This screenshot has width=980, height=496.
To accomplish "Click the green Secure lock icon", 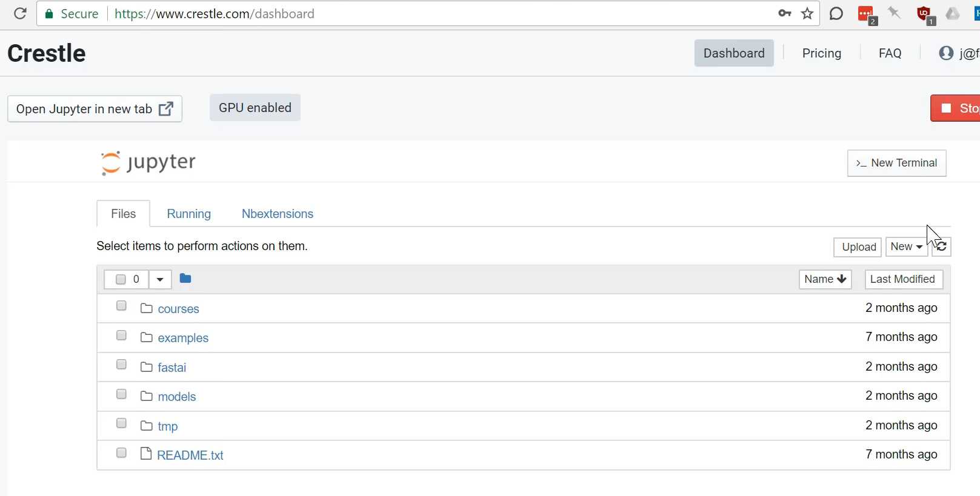I will [49, 13].
